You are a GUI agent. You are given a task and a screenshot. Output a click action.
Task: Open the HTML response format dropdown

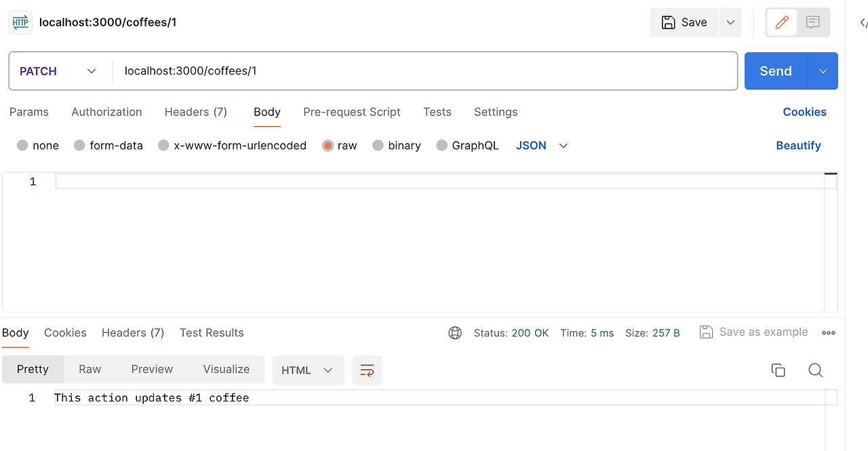pyautogui.click(x=308, y=370)
